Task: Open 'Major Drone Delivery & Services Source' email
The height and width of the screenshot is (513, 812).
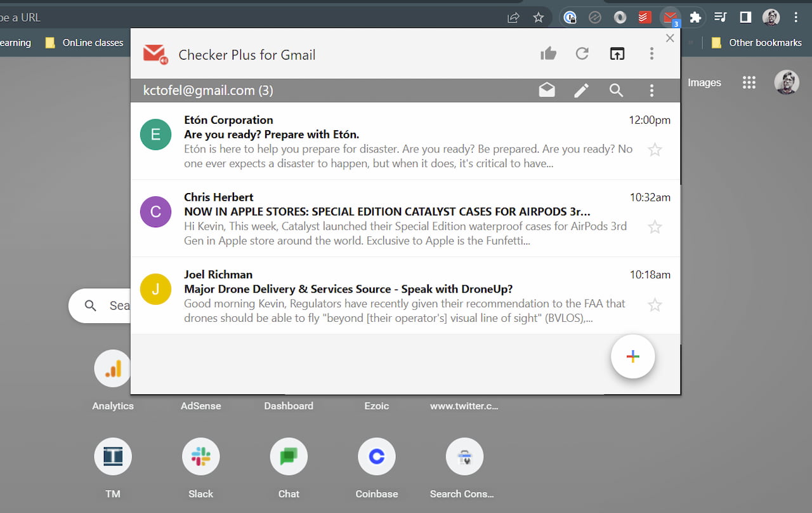Action: click(348, 289)
